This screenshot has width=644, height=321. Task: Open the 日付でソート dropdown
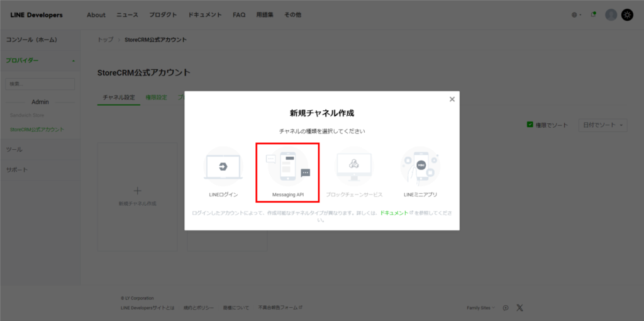602,125
